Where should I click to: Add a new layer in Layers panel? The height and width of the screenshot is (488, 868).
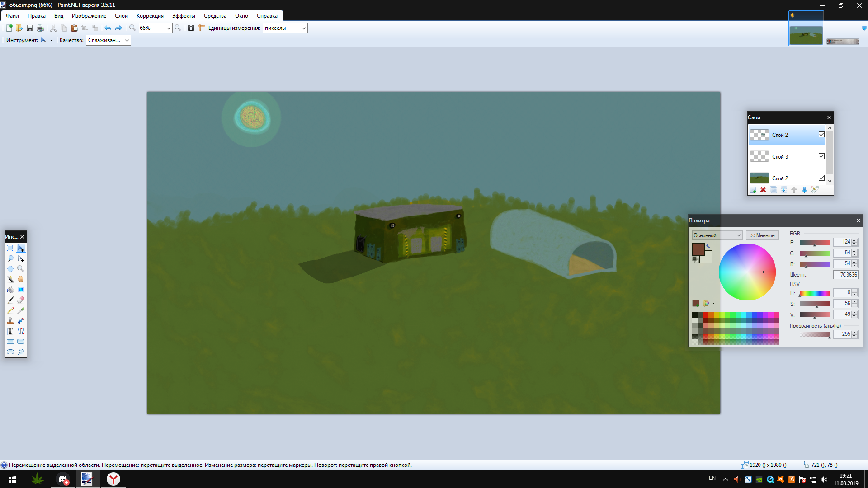(x=753, y=190)
